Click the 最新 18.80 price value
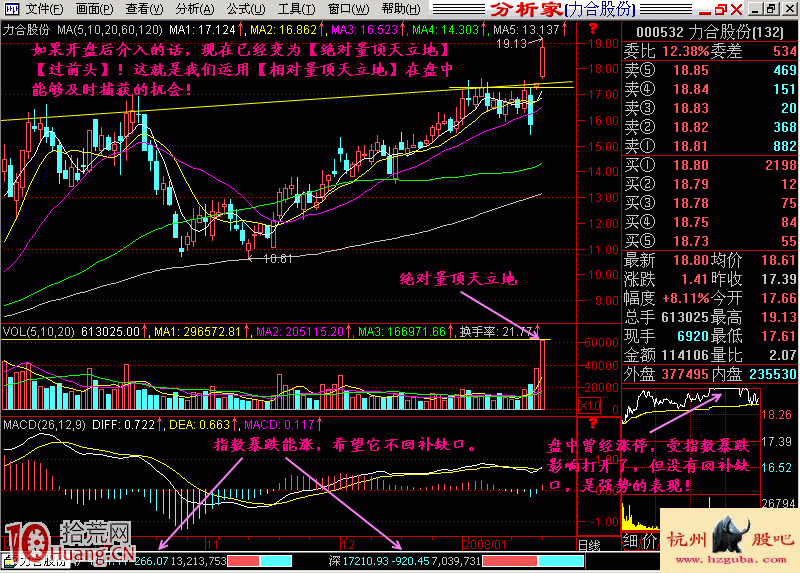Screen dimensions: 800x573 [691, 260]
